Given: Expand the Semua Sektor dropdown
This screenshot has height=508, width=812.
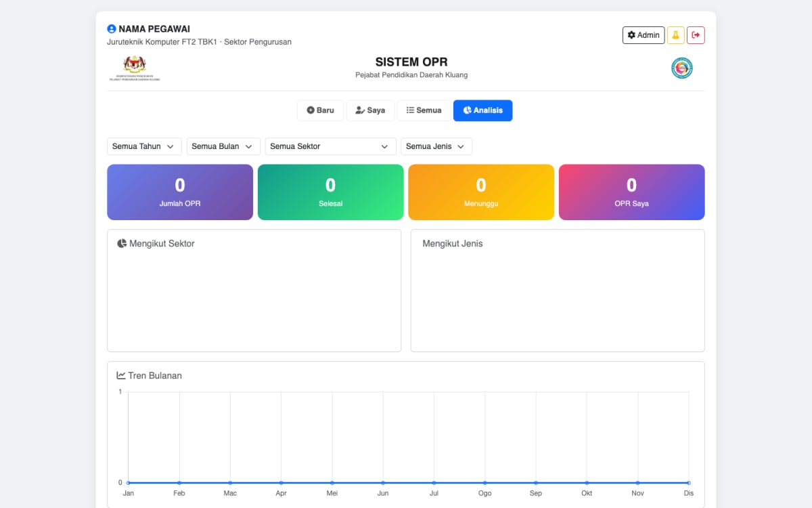Looking at the screenshot, I should 330,146.
